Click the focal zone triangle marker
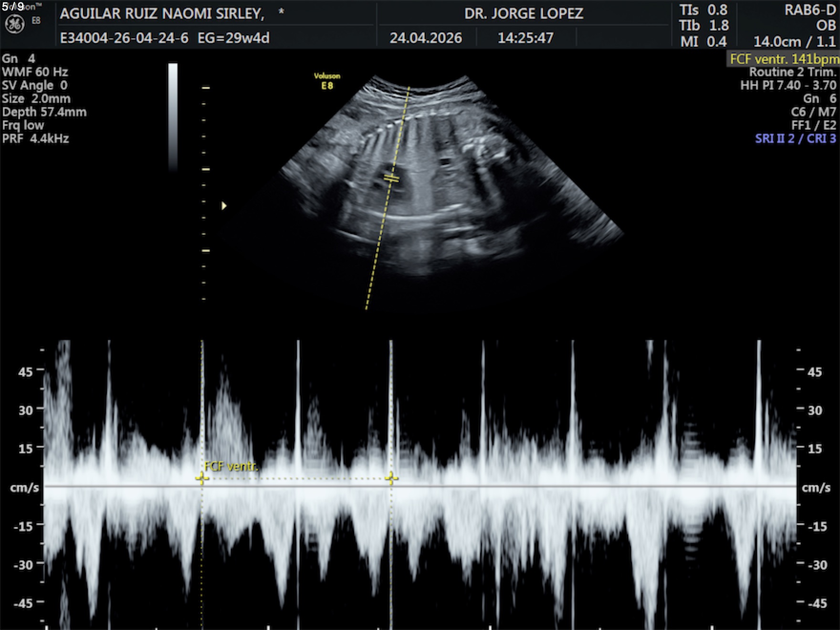Image resolution: width=840 pixels, height=630 pixels. pyautogui.click(x=224, y=206)
